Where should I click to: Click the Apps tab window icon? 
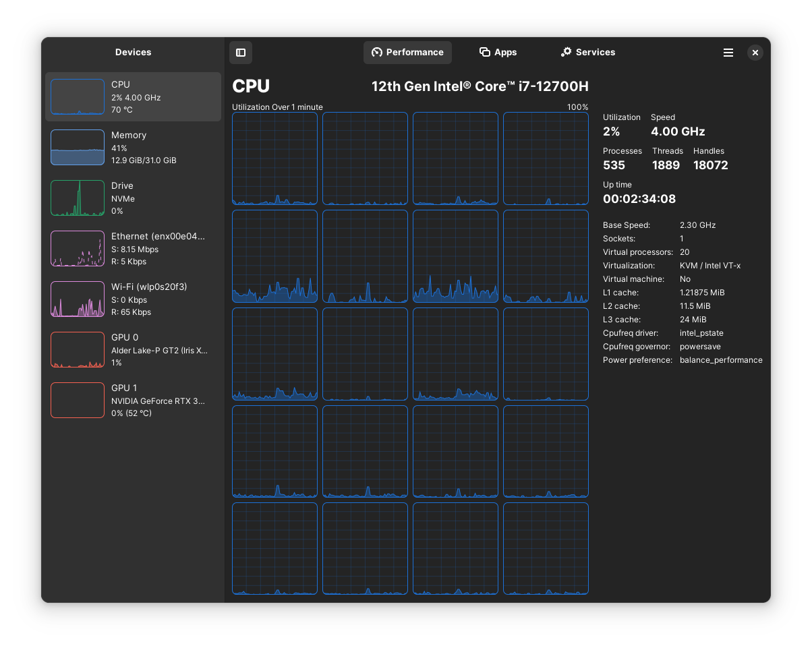[484, 52]
